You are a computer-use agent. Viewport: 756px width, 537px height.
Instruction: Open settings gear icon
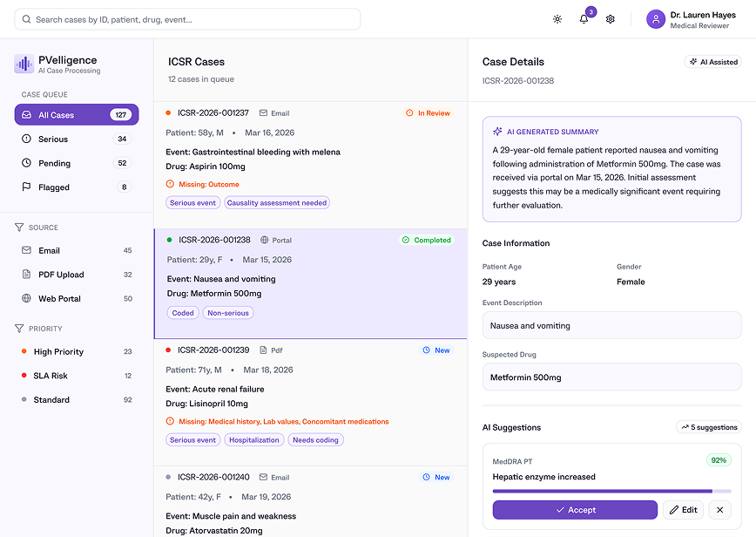coord(611,19)
